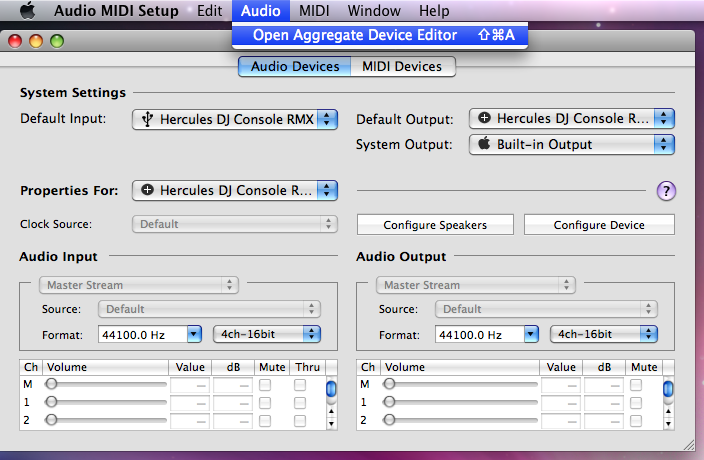The height and width of the screenshot is (460, 704).
Task: Enable Thru checkbox for input channel 1
Action: (x=301, y=402)
